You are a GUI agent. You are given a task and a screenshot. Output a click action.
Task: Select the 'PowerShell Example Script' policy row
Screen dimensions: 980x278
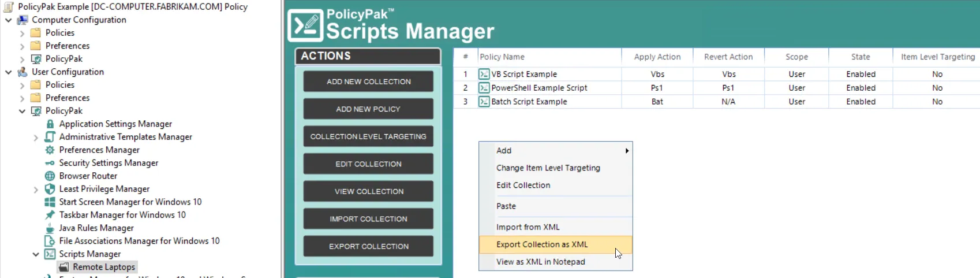click(716, 88)
